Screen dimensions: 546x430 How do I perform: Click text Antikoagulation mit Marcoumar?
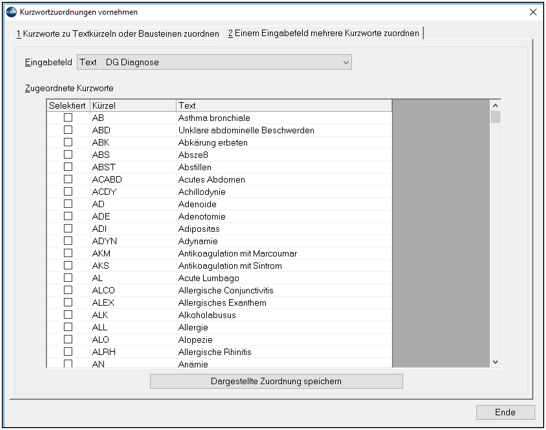[x=237, y=253]
